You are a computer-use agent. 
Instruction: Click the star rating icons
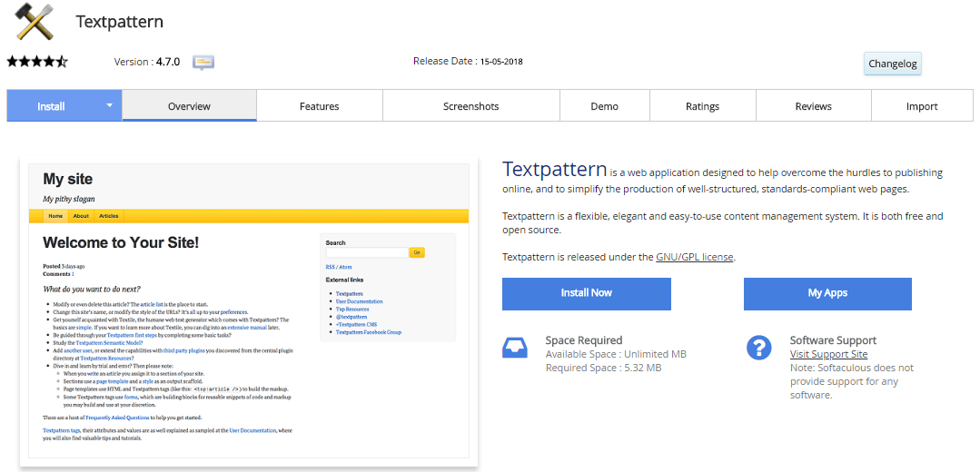click(37, 62)
